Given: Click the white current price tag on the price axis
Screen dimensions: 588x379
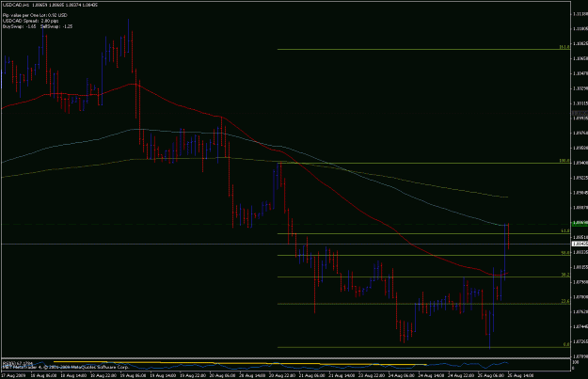Looking at the screenshot, I should pyautogui.click(x=580, y=244).
